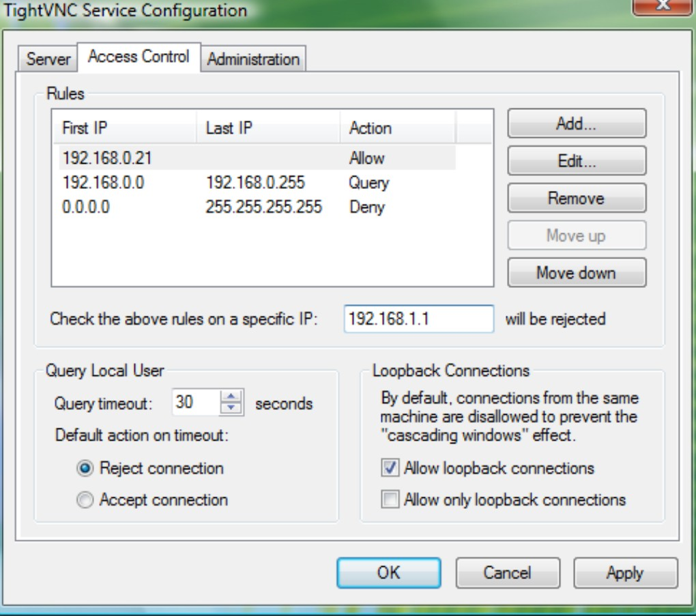Switch to the Server tab

pyautogui.click(x=48, y=59)
